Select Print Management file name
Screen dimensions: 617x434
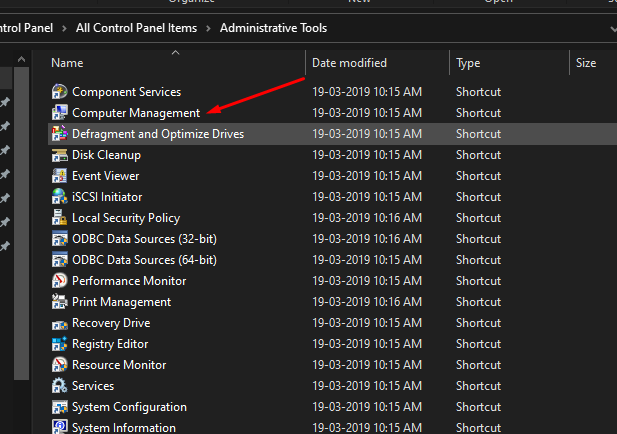point(122,302)
